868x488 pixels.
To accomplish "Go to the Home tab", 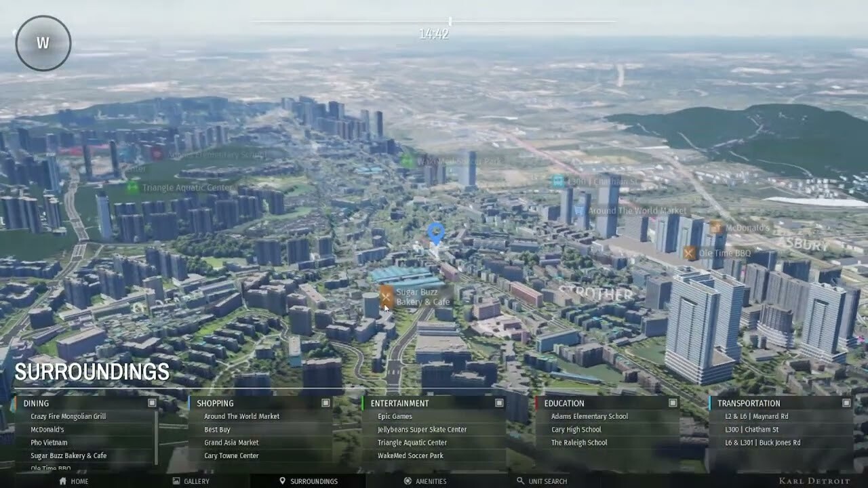I will tap(74, 481).
